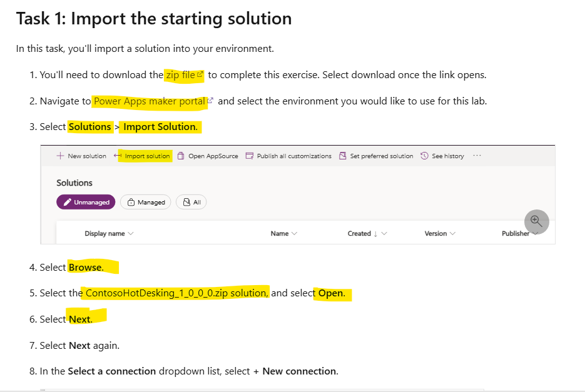The width and height of the screenshot is (585, 392).
Task: Click the New solution plus icon
Action: pos(61,156)
